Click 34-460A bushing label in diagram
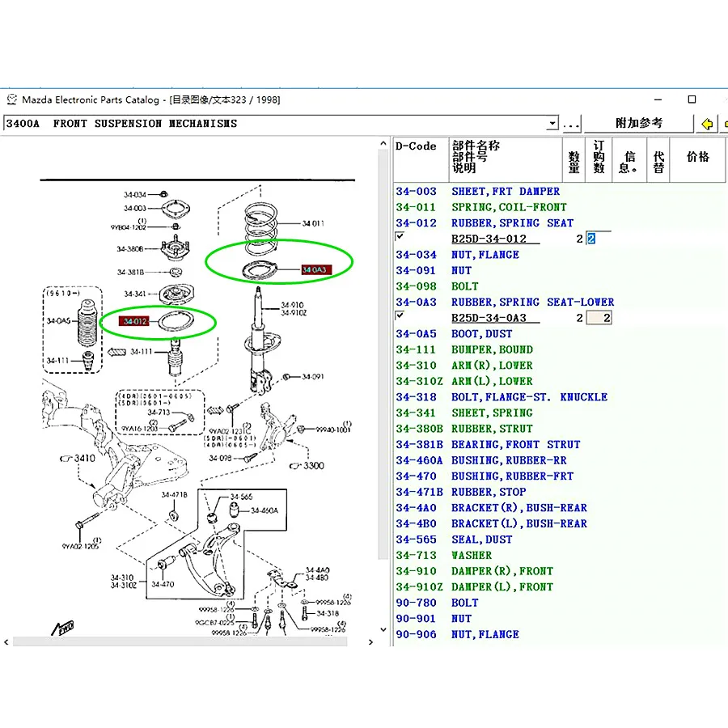This screenshot has height=728, width=728. (x=265, y=510)
